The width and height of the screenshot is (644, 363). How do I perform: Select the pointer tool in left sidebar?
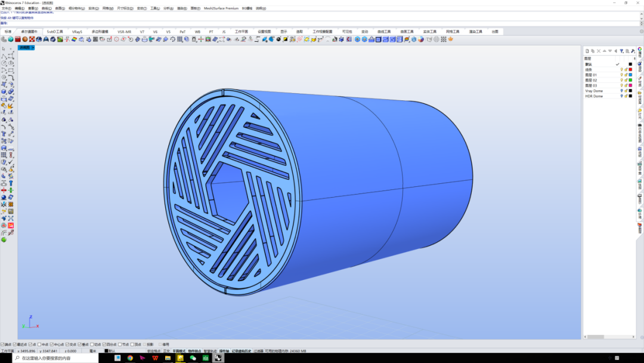coord(4,49)
